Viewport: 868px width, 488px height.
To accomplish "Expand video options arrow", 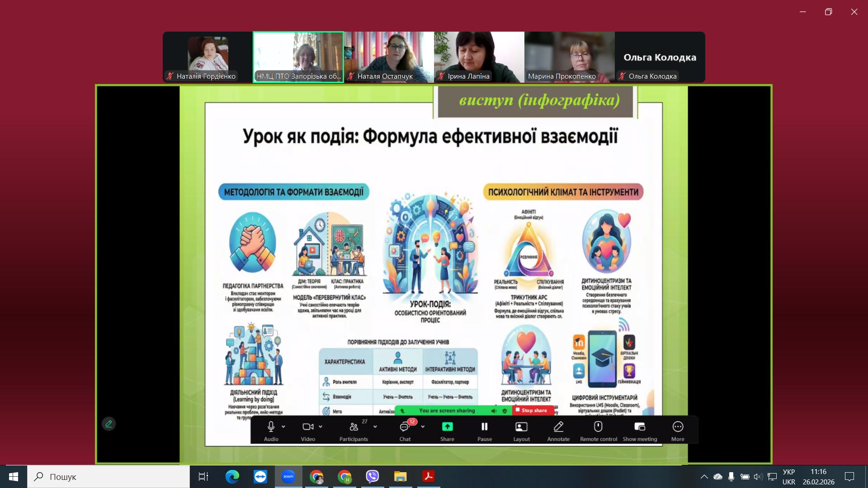I will pyautogui.click(x=321, y=427).
